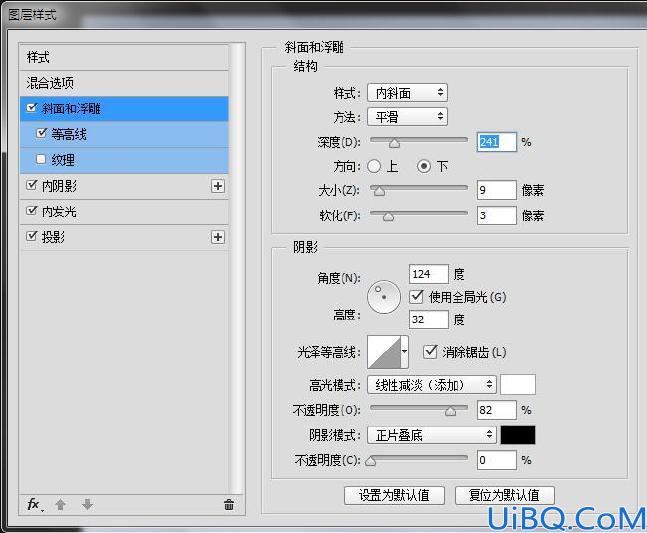This screenshot has width=647, height=533.
Task: Select the 纹理 sub-entry
Action: 124,160
